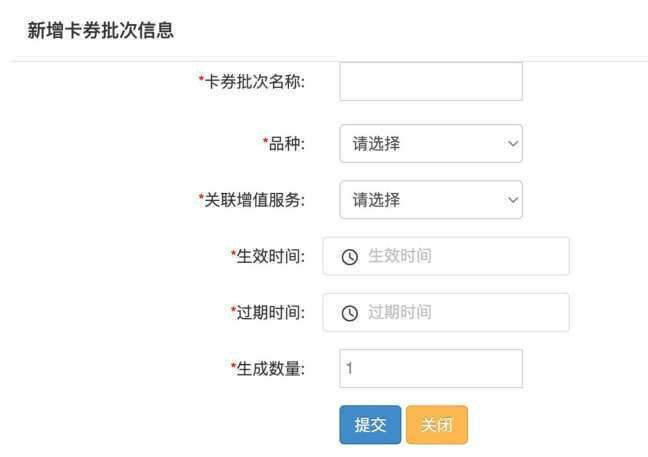The width and height of the screenshot is (648, 457).
Task: Click the 生成数量 input showing 1
Action: pos(431,368)
